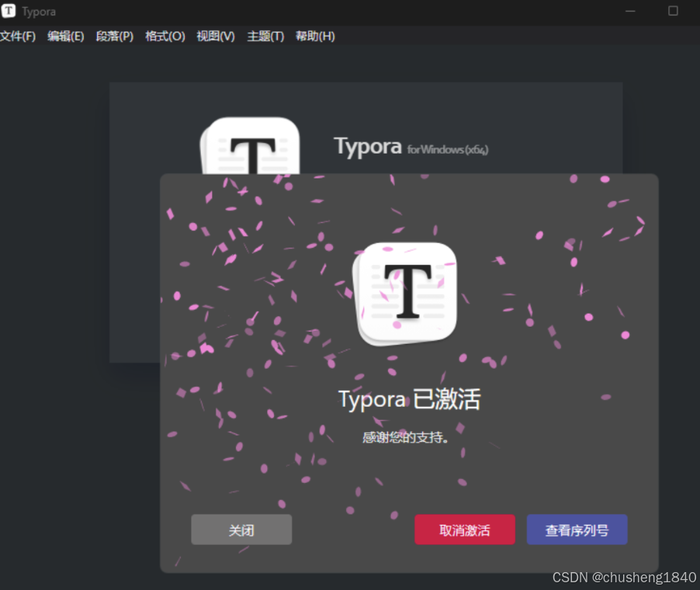Open the 编辑(E) menu
Viewport: 700px width, 590px height.
(66, 36)
